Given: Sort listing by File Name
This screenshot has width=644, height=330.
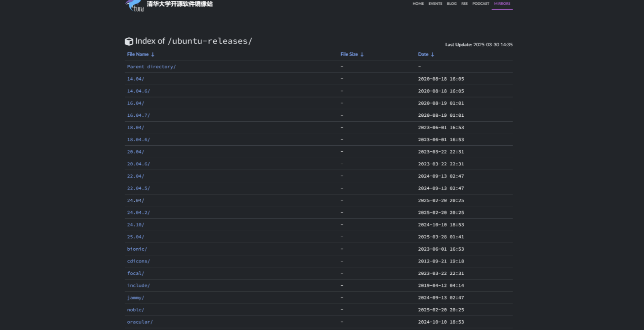Looking at the screenshot, I should tap(138, 54).
